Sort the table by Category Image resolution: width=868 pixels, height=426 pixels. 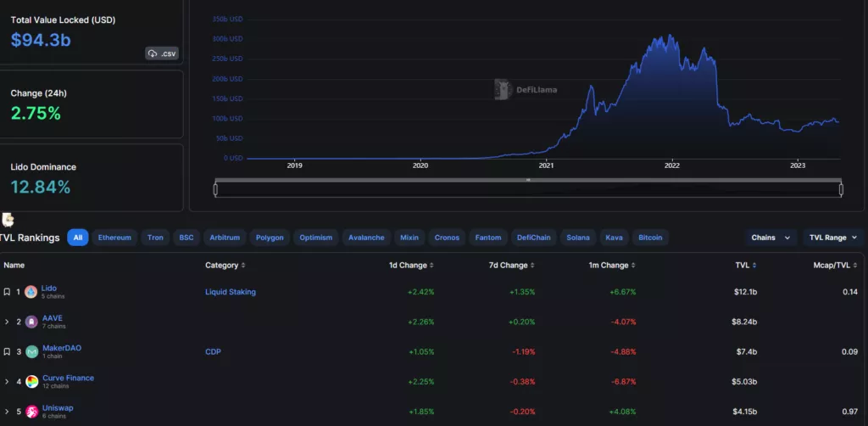pos(225,266)
